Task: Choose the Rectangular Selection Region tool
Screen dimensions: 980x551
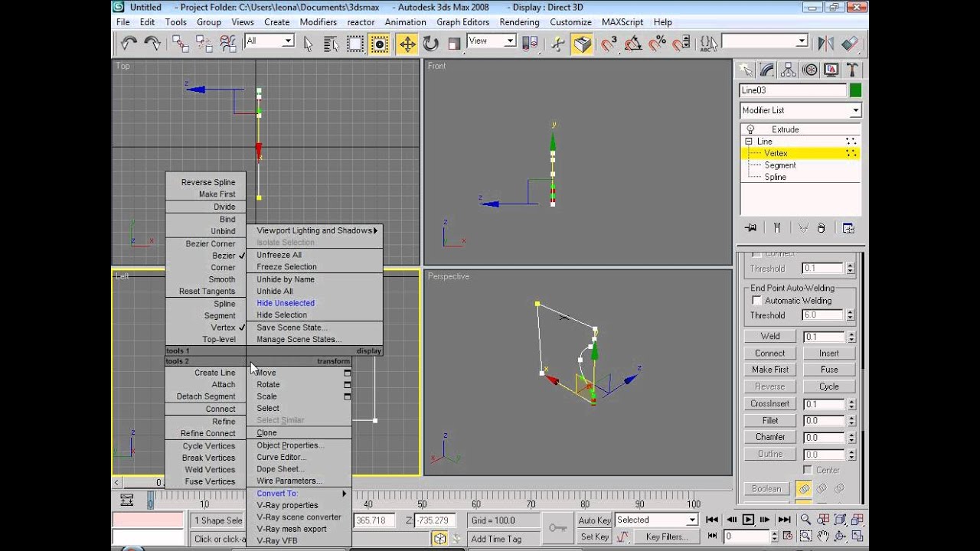Action: (355, 44)
